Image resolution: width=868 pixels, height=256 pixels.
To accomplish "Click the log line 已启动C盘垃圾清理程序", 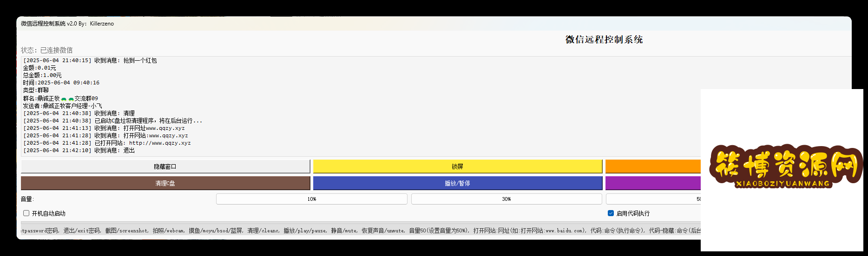I will [x=113, y=121].
